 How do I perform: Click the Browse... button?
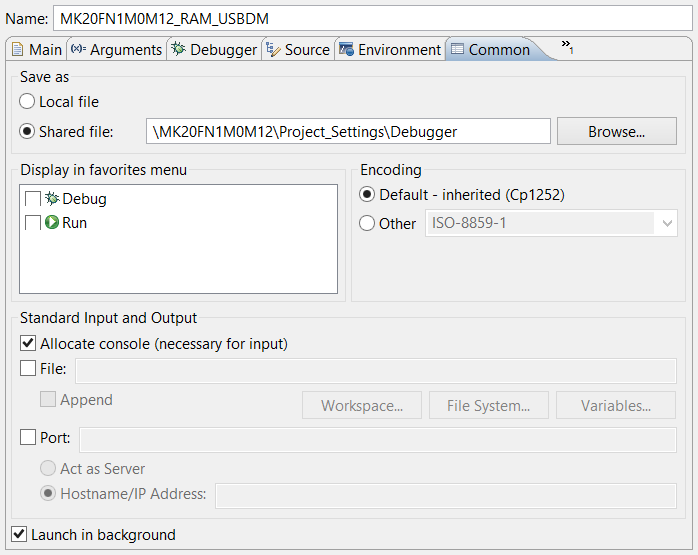[617, 132]
